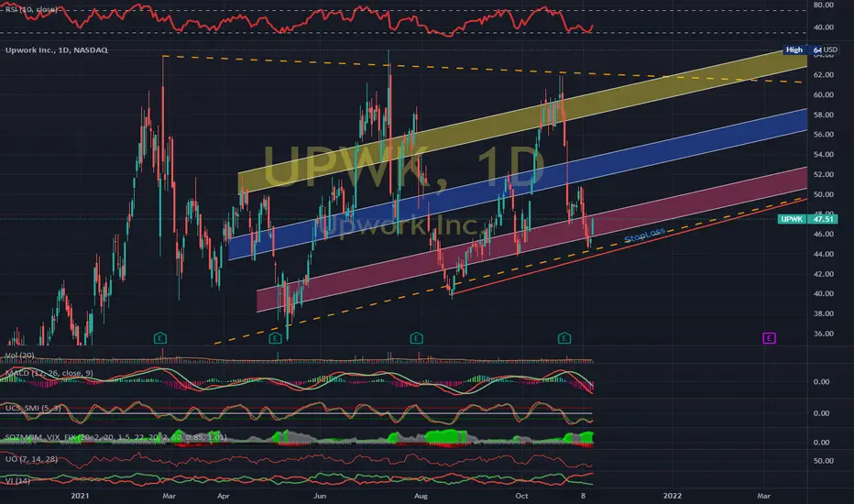This screenshot has height=504, width=854.
Task: Click the 80.00 RSI scale label
Action: 824,5
